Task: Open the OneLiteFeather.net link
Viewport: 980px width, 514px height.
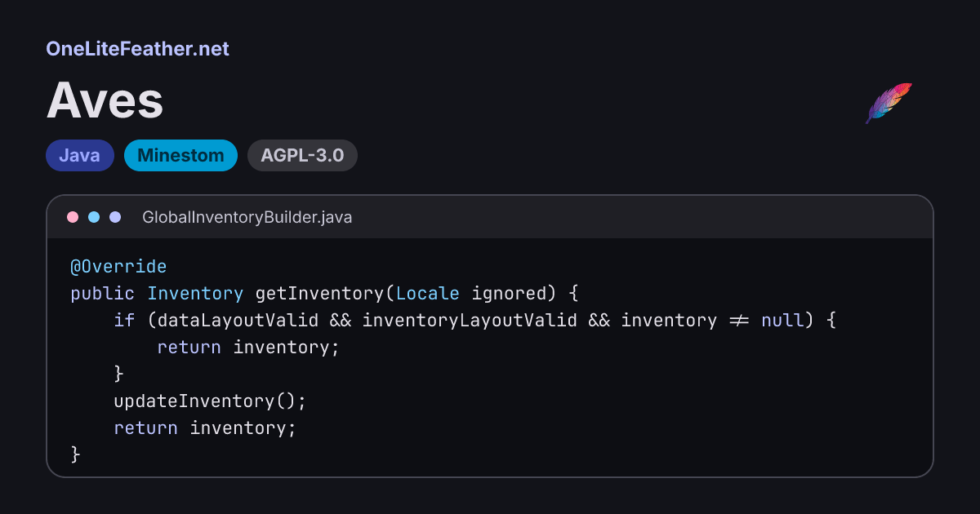Action: (x=137, y=49)
